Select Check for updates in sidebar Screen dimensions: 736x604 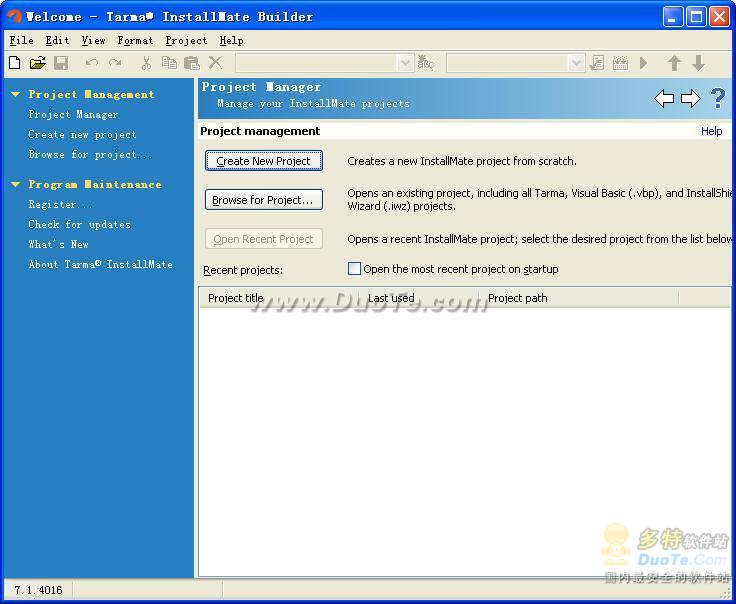79,225
